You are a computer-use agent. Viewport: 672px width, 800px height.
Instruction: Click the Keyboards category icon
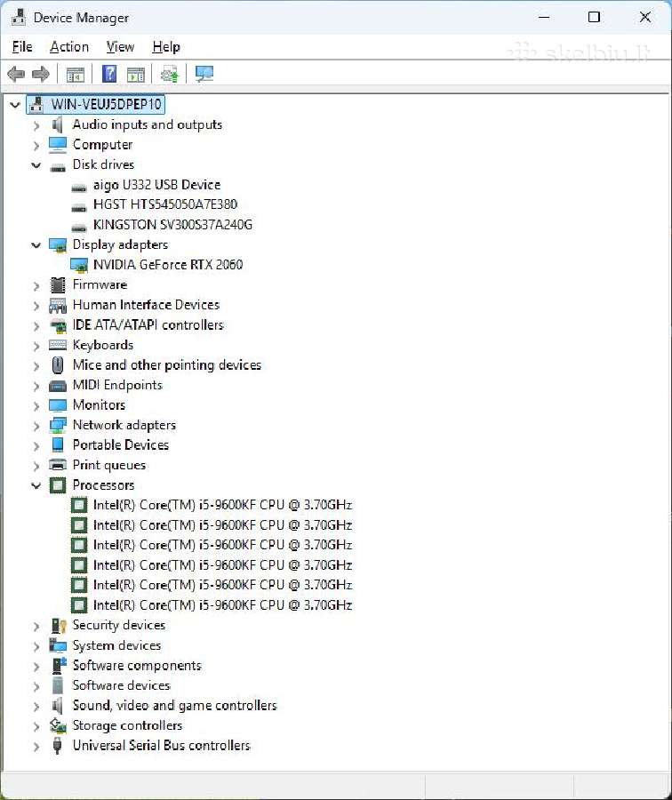click(x=58, y=345)
